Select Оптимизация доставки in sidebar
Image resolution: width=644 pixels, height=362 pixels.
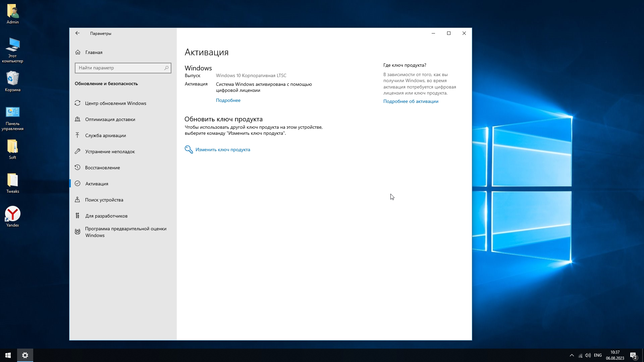[x=110, y=119]
